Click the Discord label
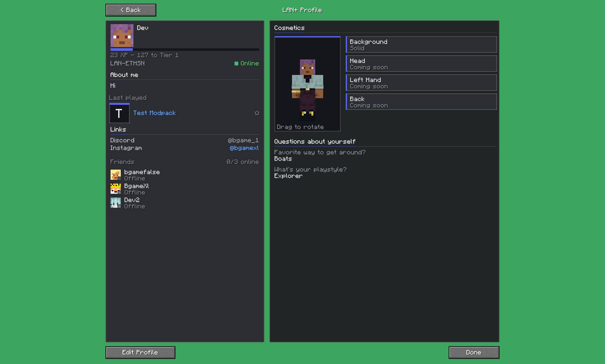The image size is (605, 364). 122,140
